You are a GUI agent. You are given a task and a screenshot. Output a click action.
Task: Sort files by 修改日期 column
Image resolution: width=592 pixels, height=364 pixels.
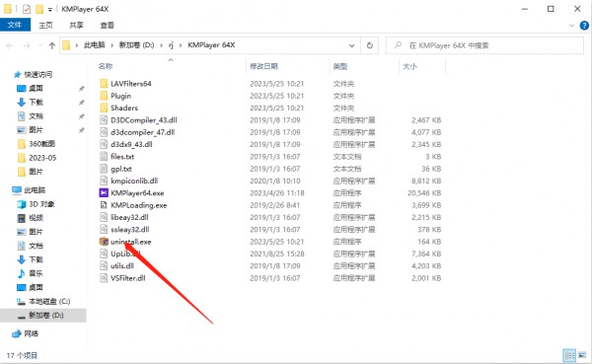click(263, 66)
